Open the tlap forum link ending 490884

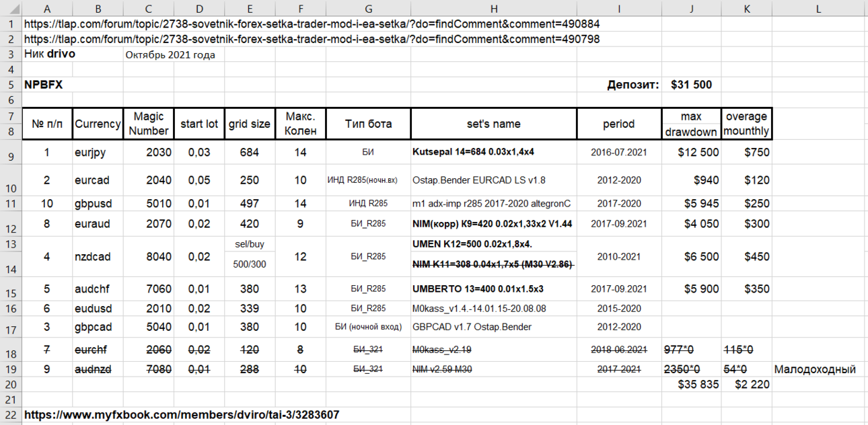312,24
